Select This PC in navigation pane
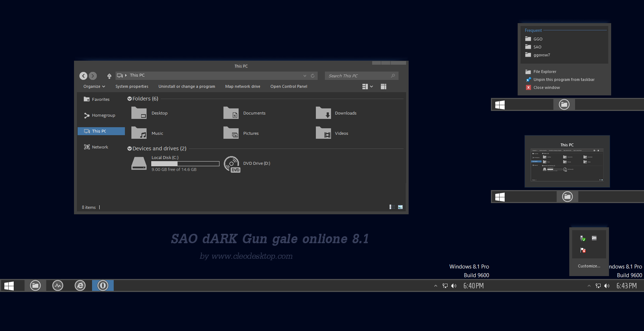644x331 pixels. click(x=101, y=131)
